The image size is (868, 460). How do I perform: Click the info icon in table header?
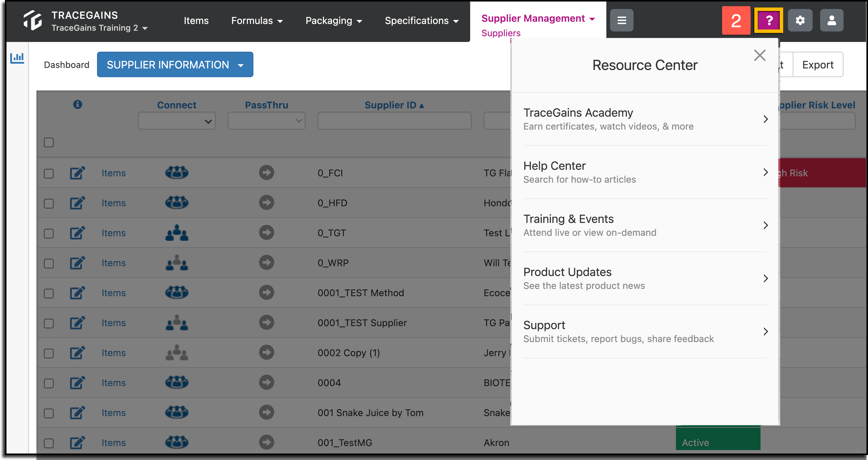(78, 104)
